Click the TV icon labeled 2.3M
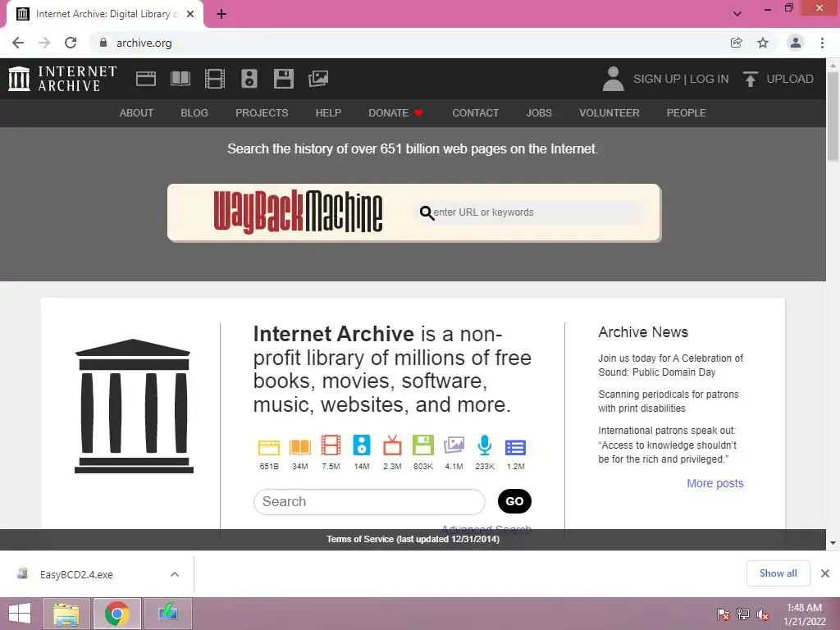 pyautogui.click(x=392, y=445)
